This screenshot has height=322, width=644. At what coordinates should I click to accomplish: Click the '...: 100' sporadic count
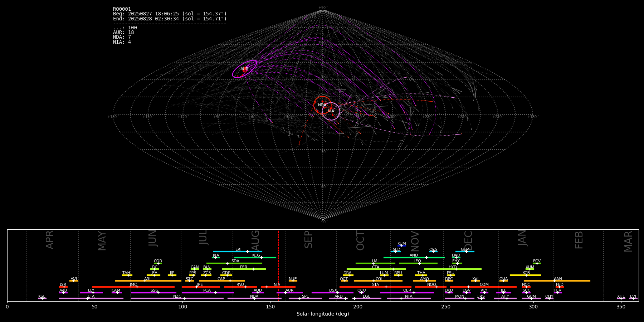[125, 28]
